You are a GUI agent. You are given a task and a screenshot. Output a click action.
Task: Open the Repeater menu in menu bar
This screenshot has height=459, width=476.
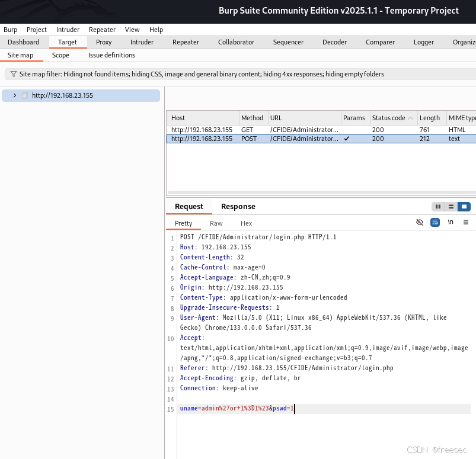coord(102,30)
